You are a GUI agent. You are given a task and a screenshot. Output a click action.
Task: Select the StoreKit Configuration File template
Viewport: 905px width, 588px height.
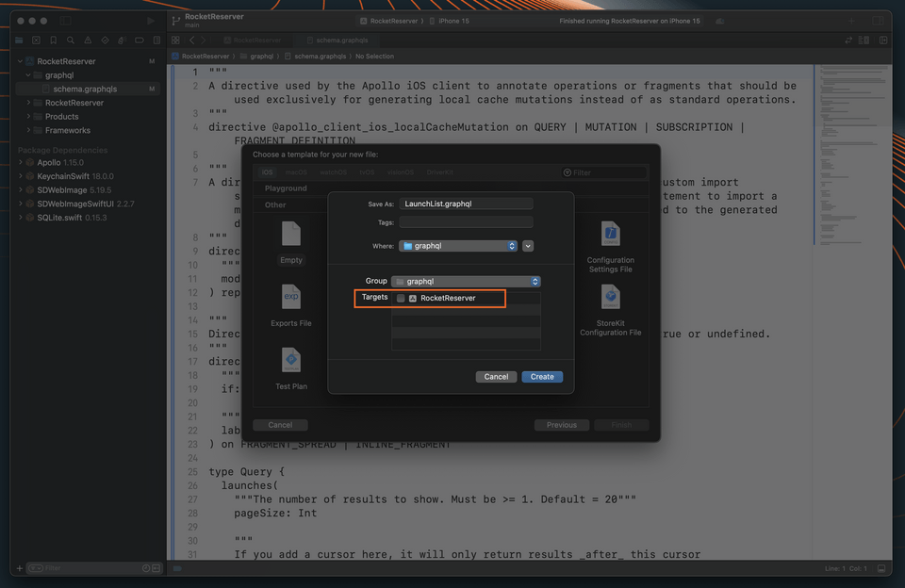(x=610, y=310)
